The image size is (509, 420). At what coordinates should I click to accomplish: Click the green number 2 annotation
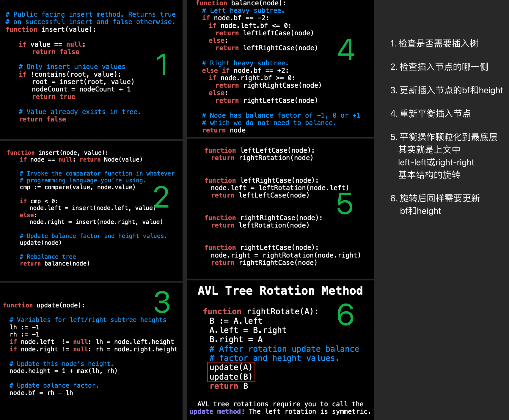tap(161, 197)
